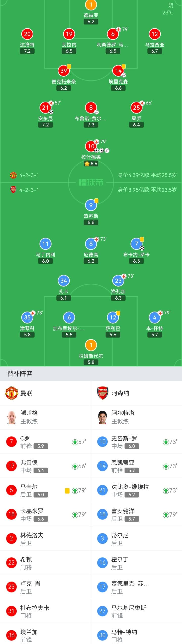
Task: Select substitute 卡塞米罗 row
Action: (x=45, y=515)
